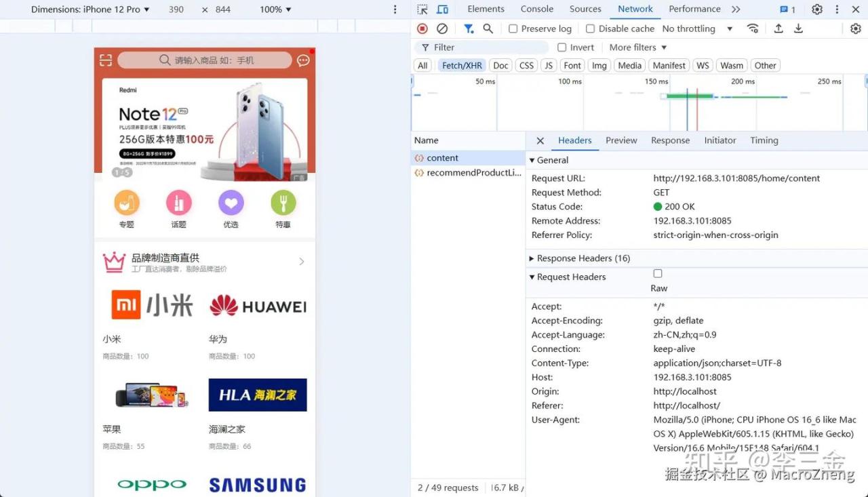868x497 pixels.
Task: Select the recommendProductLi... request row
Action: tap(468, 173)
